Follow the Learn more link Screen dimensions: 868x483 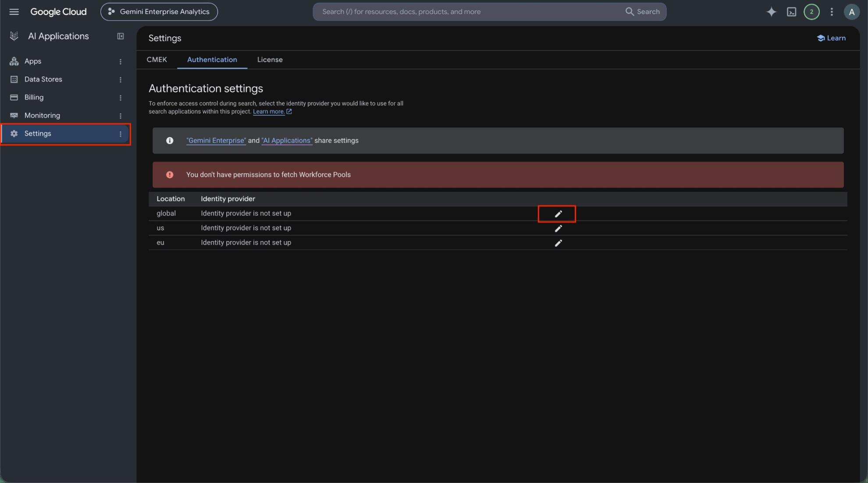pos(272,112)
